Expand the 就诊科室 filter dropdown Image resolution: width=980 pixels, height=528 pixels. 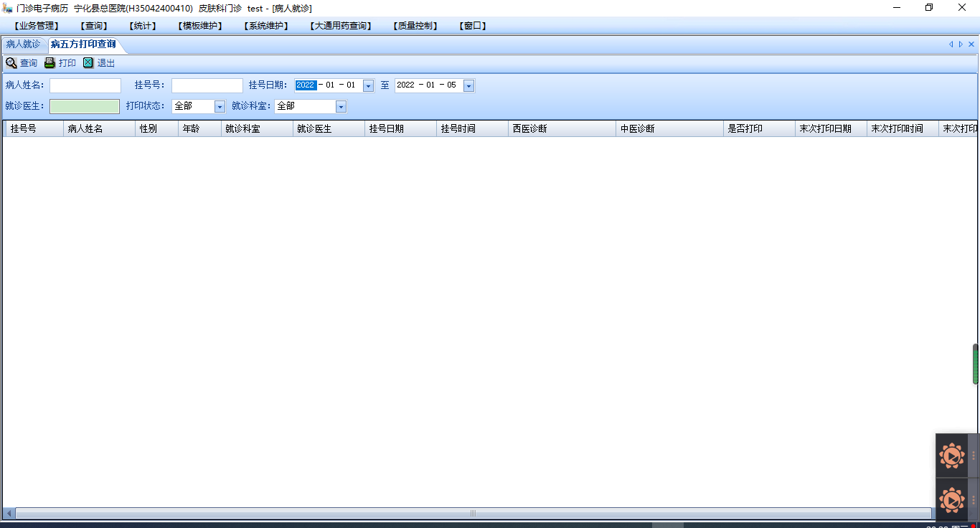tap(341, 106)
